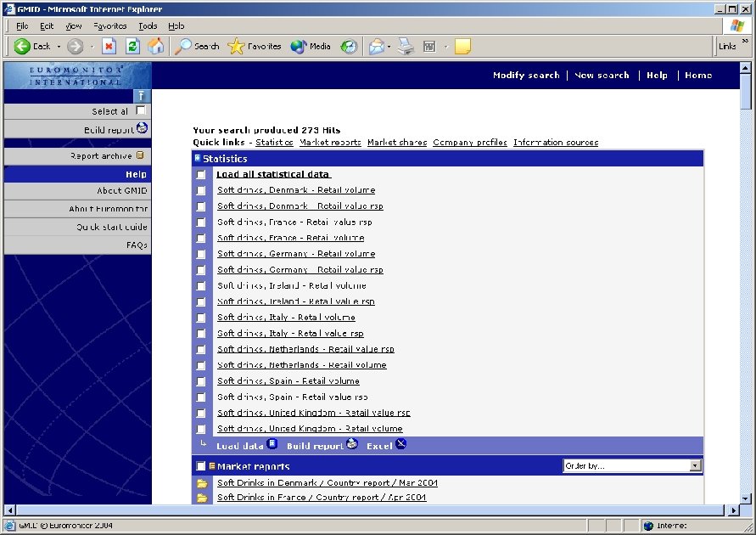Open the Search magnifier in toolbar

(x=182, y=47)
